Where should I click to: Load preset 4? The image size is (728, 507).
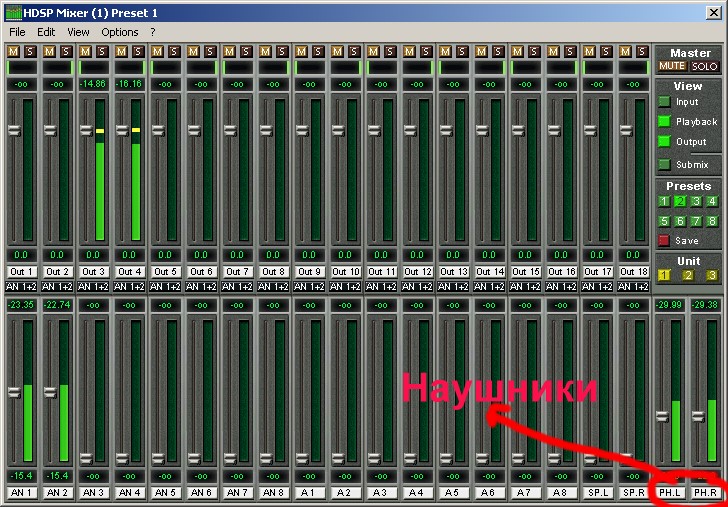click(712, 202)
